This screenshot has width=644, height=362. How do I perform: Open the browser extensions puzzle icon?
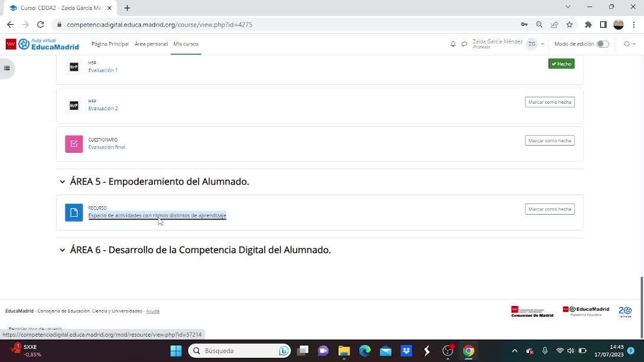click(x=588, y=25)
